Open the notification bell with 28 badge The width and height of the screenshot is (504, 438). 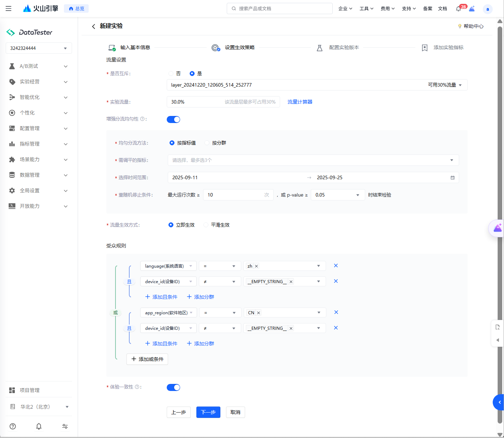[458, 8]
